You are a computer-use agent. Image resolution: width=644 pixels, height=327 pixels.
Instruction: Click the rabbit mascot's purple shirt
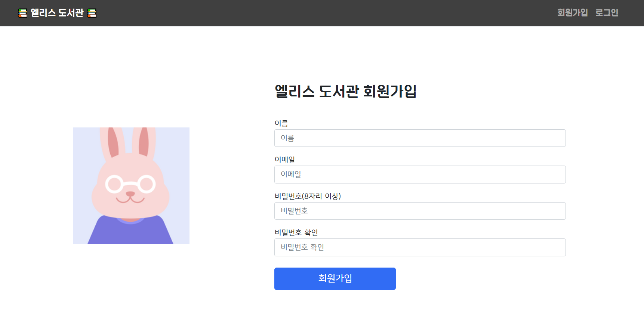(130, 232)
